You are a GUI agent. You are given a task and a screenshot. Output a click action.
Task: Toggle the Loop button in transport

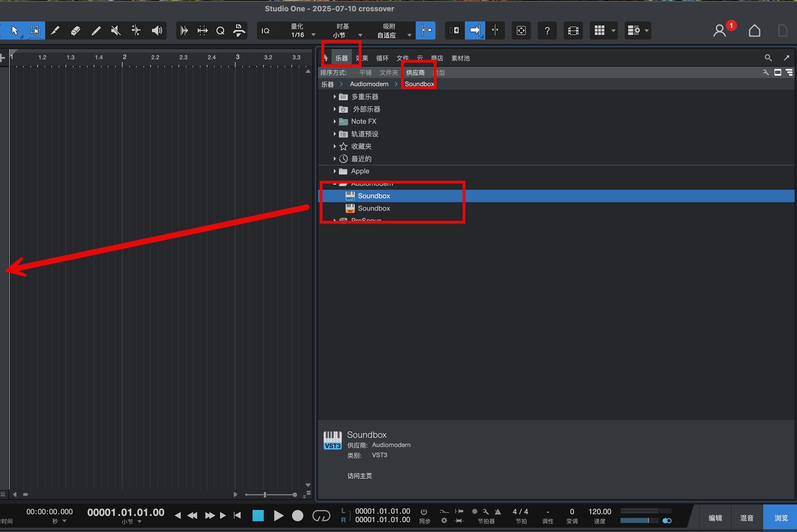click(321, 516)
